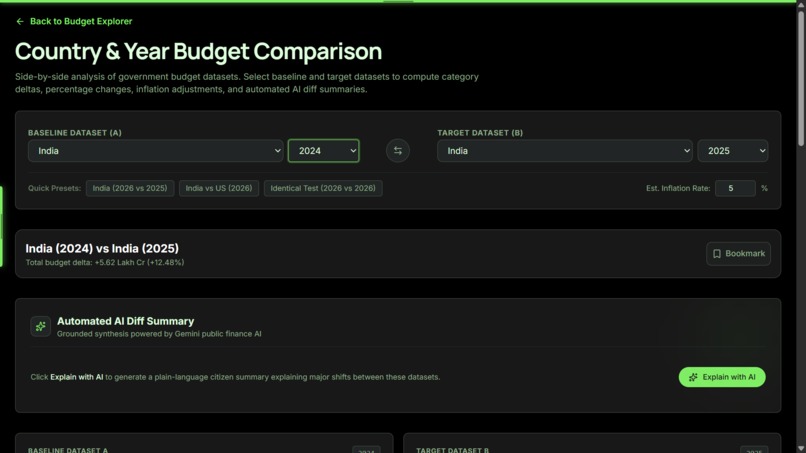Click the estimated inflation rate input field
The height and width of the screenshot is (453, 806).
(x=735, y=188)
